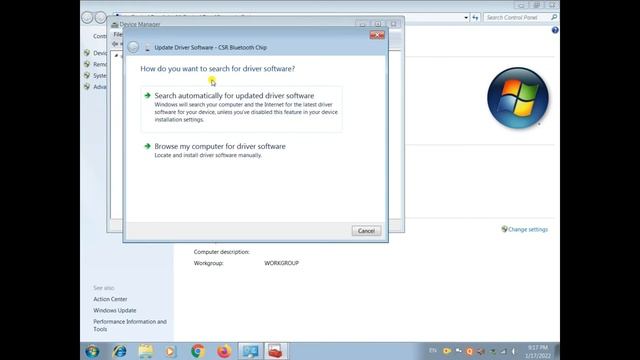Open Windows Update link under See also
The height and width of the screenshot is (360, 640).
click(x=115, y=310)
